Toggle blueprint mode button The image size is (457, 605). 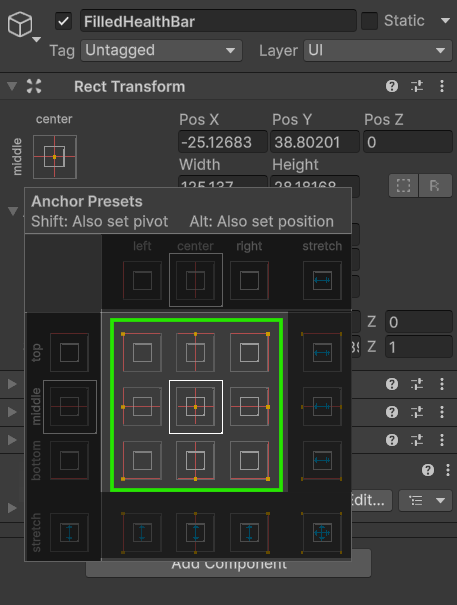click(403, 186)
